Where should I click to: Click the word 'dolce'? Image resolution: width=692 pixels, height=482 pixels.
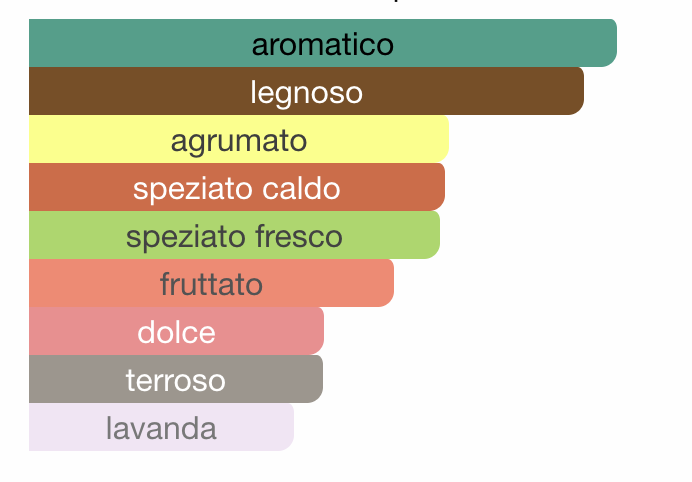[177, 332]
